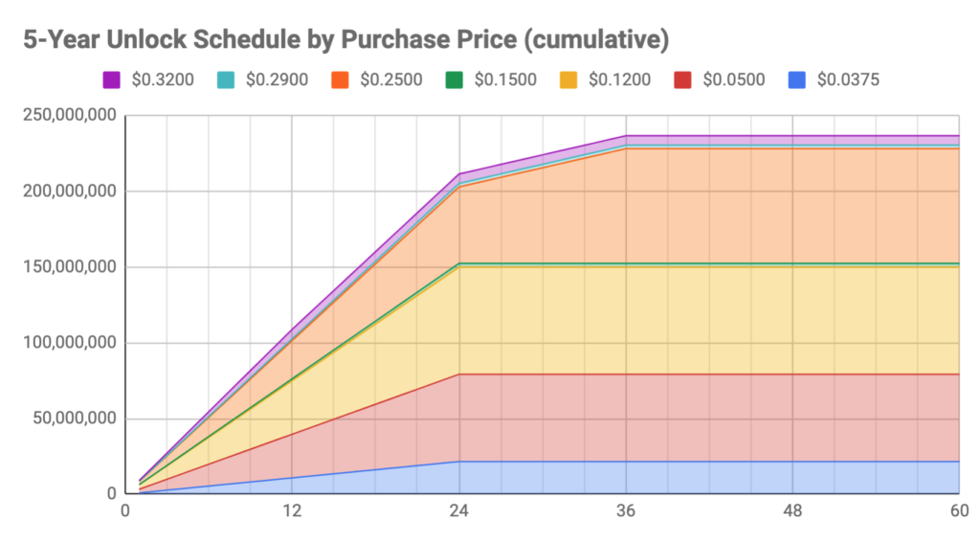Click the chart title text
980x544 pixels.
[x=346, y=39]
